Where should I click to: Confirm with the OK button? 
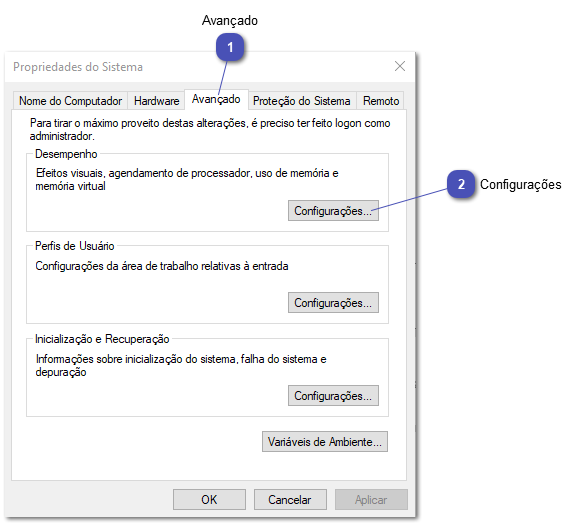point(209,499)
